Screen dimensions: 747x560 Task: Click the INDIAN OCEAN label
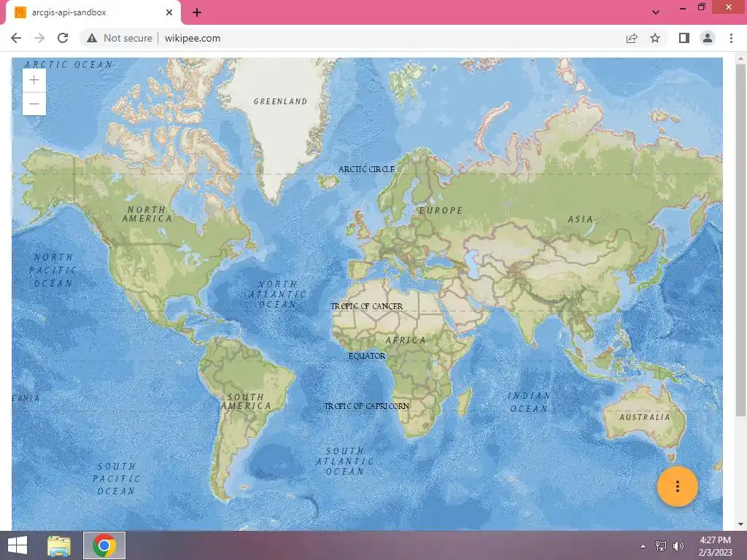[x=529, y=402]
